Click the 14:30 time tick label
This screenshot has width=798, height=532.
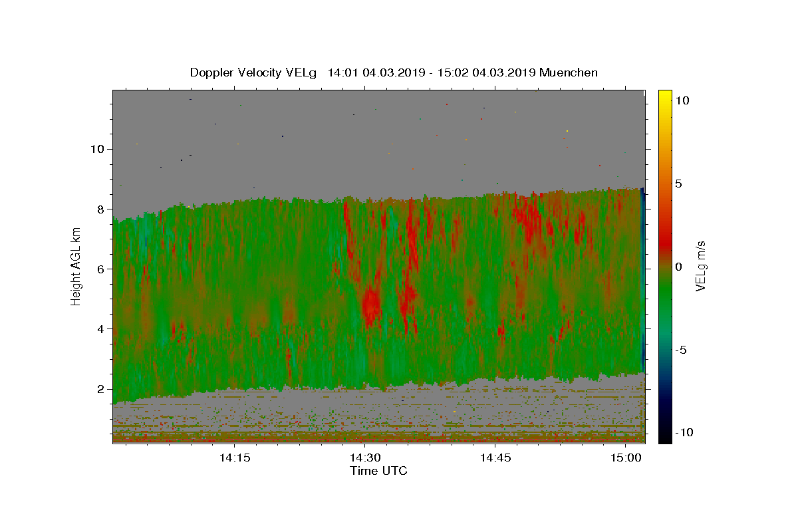tap(365, 458)
